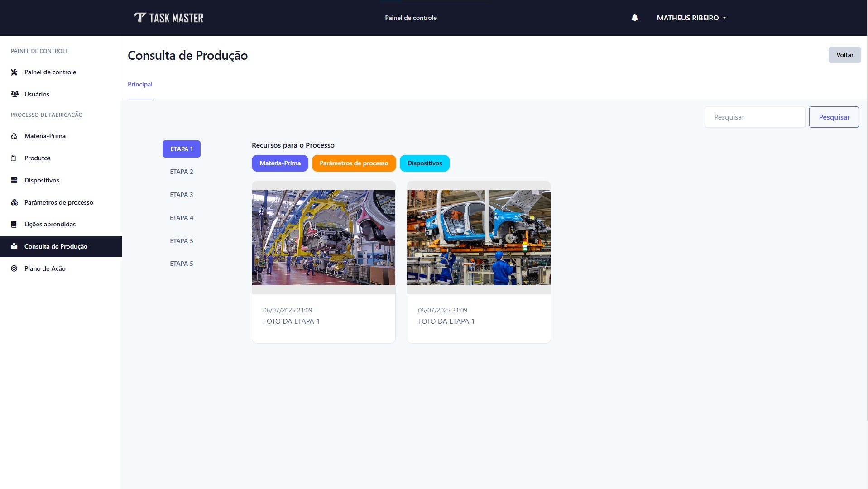Viewport: 868px width, 489px height.
Task: Select the Painel de controle wrench icon
Action: click(14, 72)
